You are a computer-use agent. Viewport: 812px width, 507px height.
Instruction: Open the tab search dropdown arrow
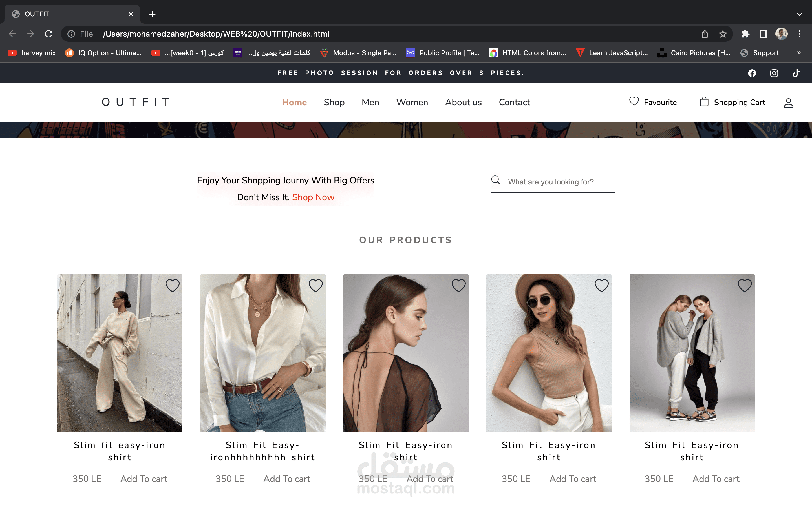799,14
